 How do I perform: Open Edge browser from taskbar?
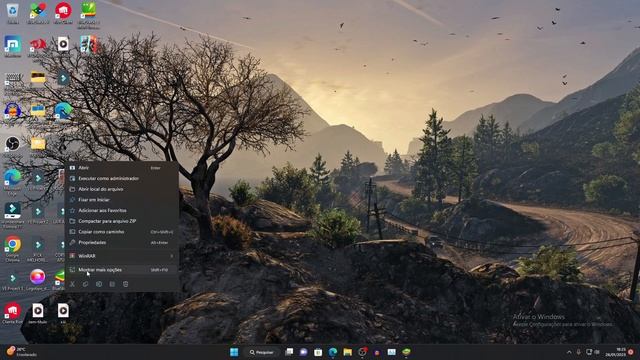333,352
